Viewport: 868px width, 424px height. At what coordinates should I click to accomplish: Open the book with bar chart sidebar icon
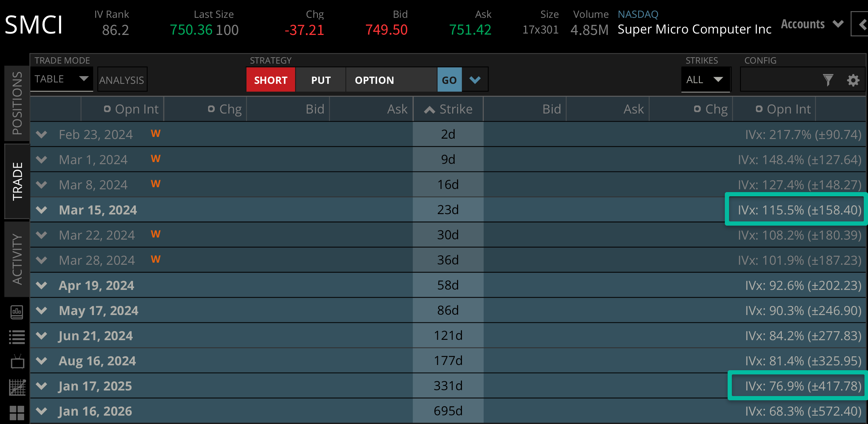[x=17, y=312]
